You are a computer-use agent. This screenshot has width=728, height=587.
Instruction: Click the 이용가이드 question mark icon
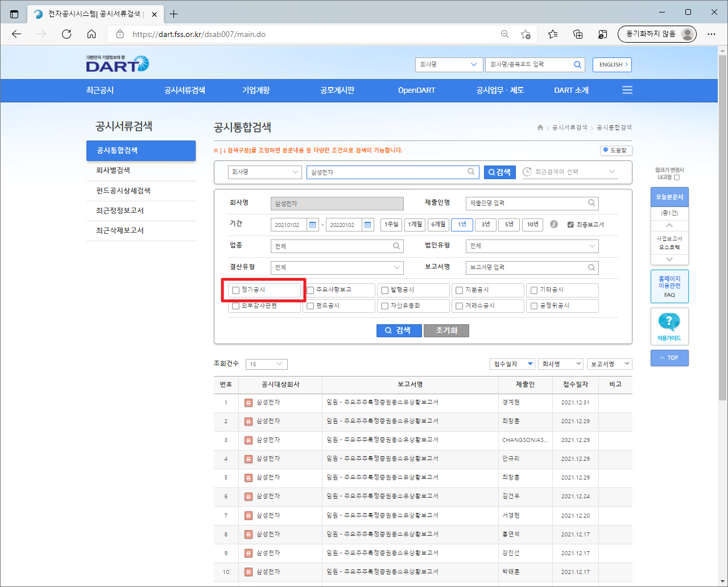(669, 322)
